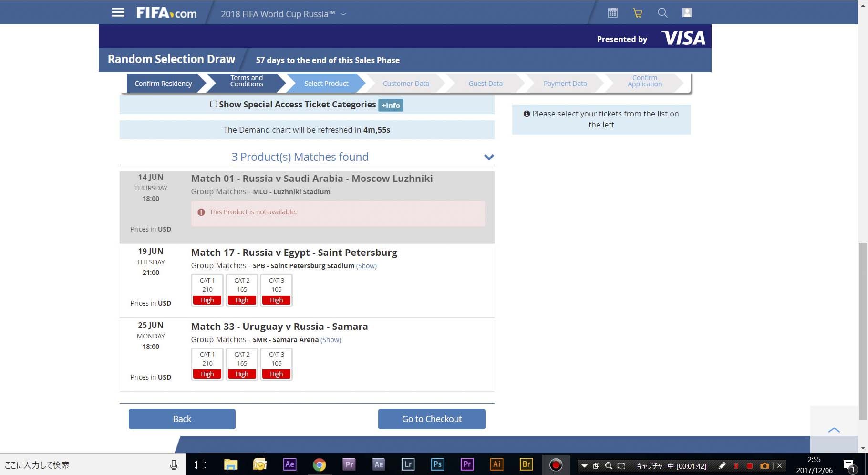Open the user profile icon
Screen dimensions: 868x475
click(687, 12)
